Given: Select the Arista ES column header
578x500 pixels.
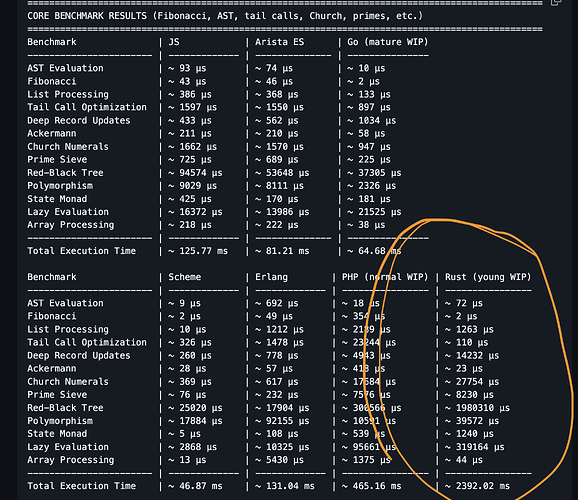Looking at the screenshot, I should point(279,42).
